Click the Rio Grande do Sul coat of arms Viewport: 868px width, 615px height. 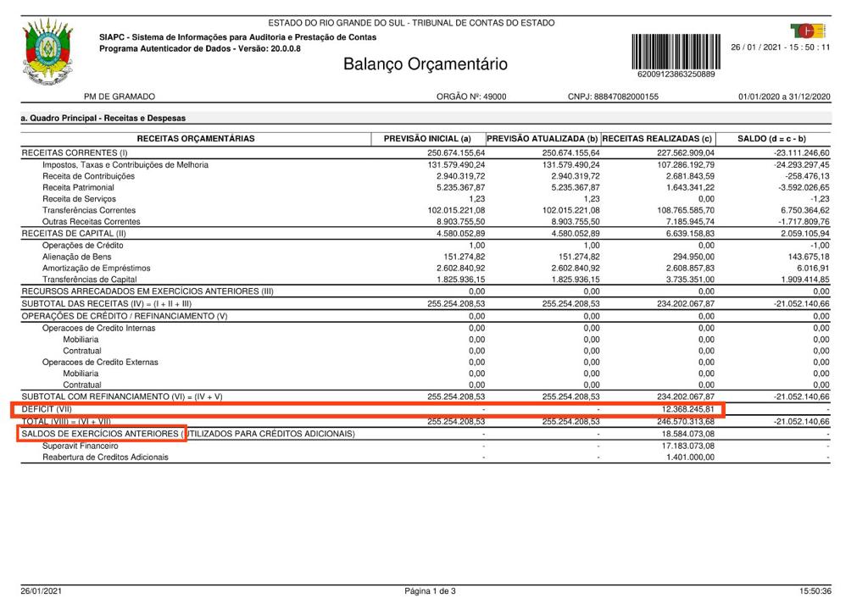click(x=47, y=51)
